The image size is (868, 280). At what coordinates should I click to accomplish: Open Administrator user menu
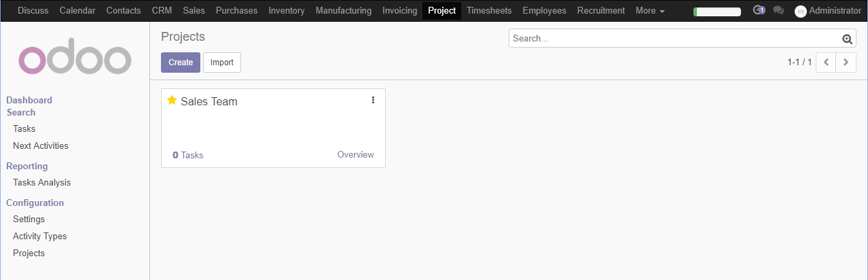click(x=828, y=11)
